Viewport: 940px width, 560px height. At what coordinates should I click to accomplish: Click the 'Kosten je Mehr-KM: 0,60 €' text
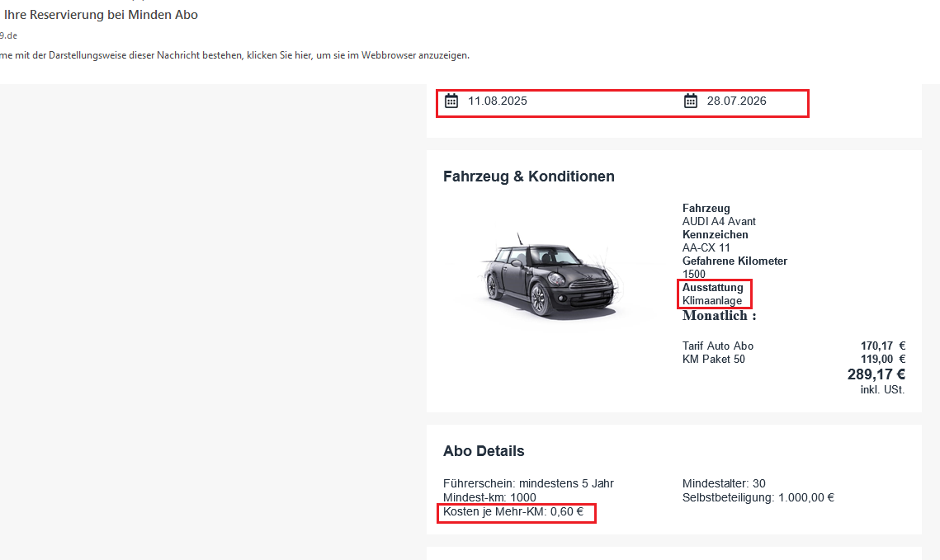click(x=513, y=512)
